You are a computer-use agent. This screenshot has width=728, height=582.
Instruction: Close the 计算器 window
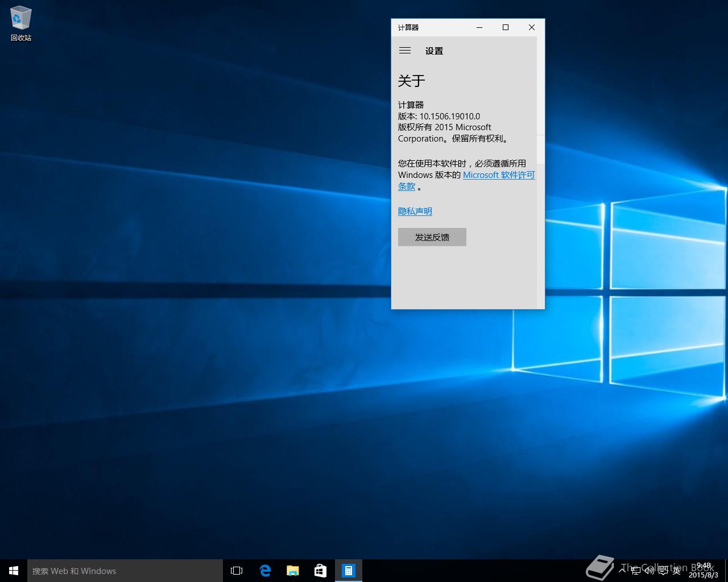(x=532, y=27)
